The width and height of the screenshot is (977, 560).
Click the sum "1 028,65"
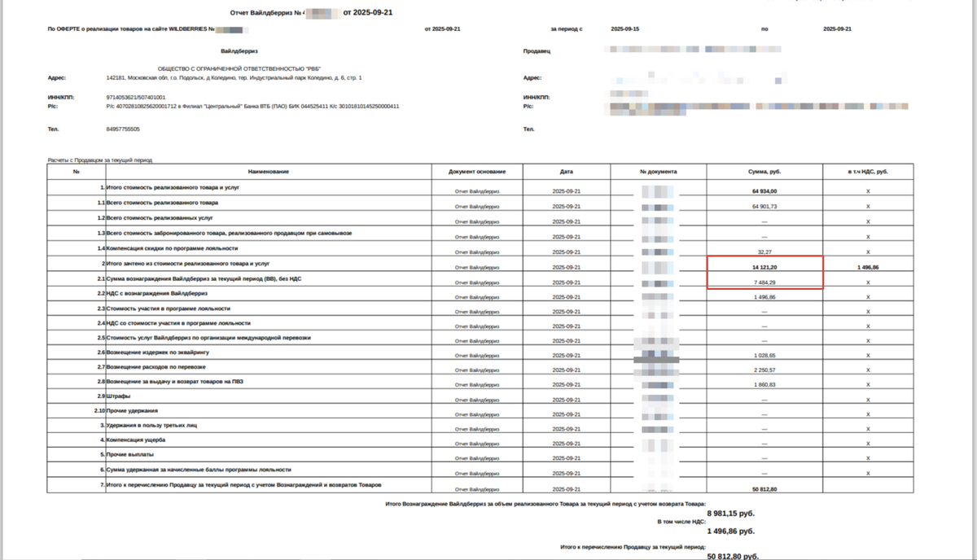765,356
